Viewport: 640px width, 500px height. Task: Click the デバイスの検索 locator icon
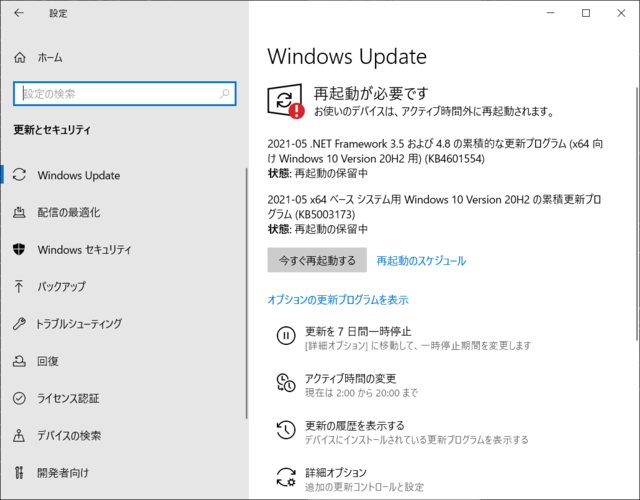[19, 436]
